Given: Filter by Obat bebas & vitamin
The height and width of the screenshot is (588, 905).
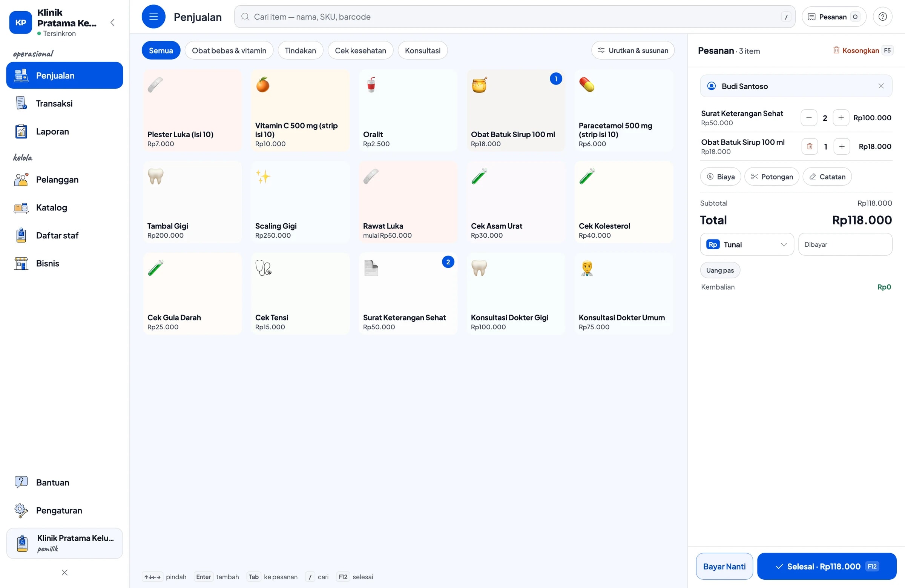Looking at the screenshot, I should (x=229, y=51).
